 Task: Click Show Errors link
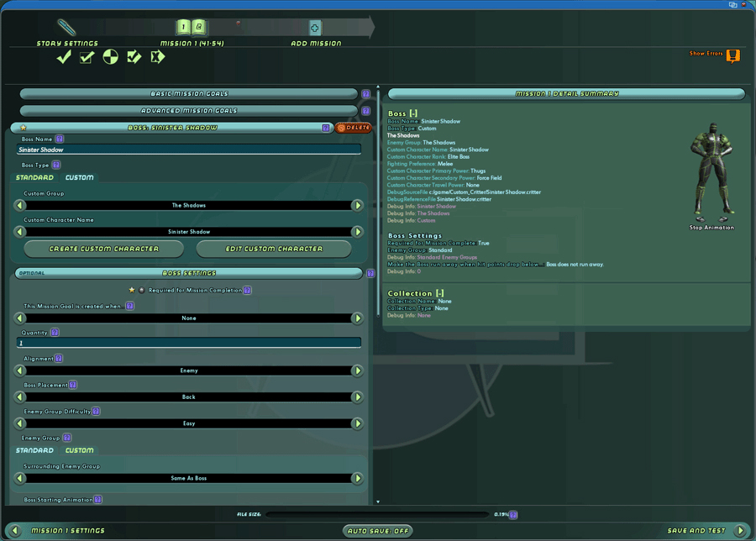tap(706, 54)
